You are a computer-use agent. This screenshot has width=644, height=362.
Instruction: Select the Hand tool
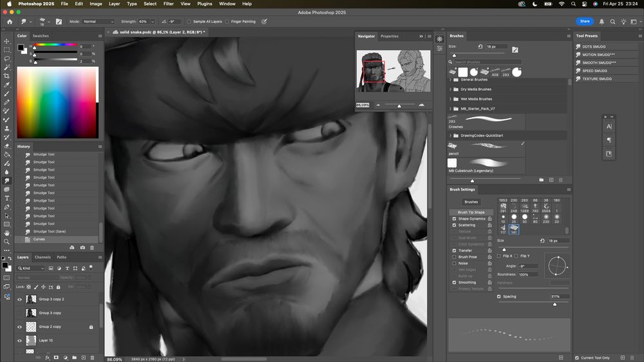(6, 233)
